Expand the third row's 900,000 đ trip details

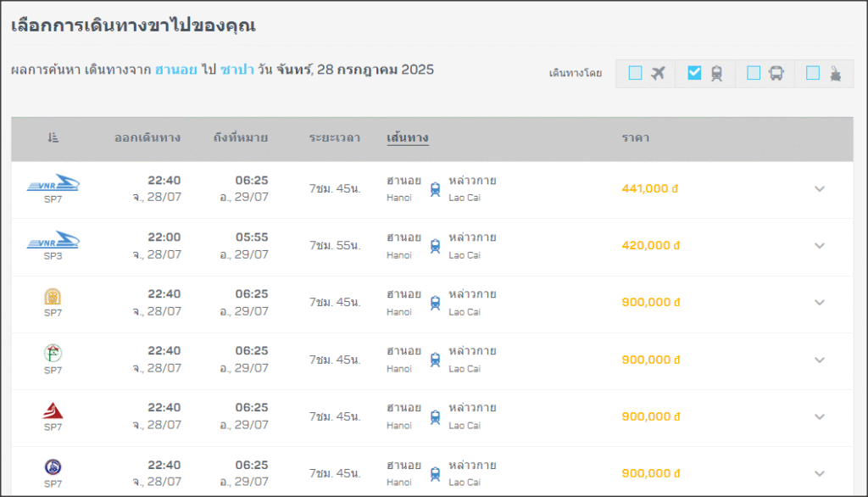coord(819,303)
